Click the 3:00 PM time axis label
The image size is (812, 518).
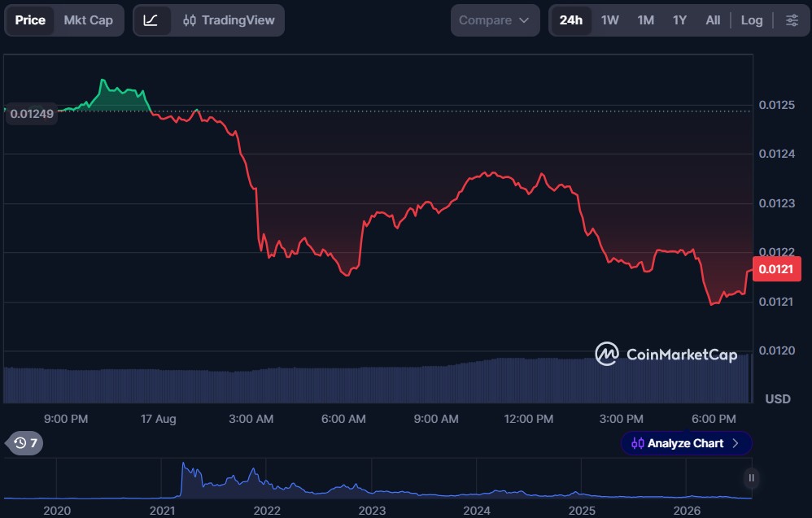(622, 419)
